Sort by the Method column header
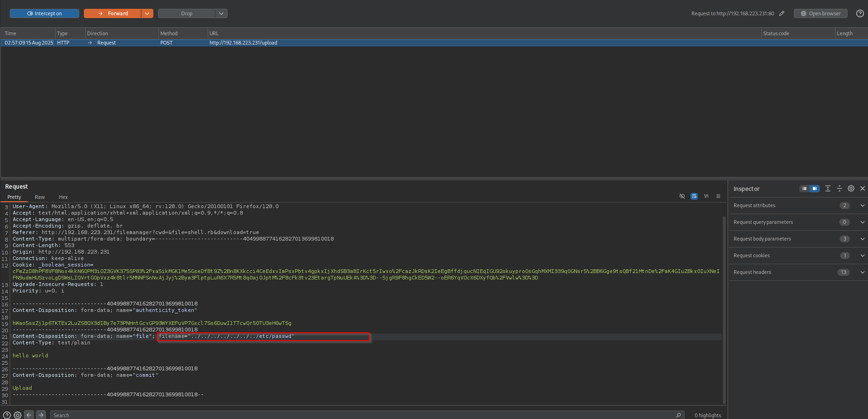 (183, 33)
